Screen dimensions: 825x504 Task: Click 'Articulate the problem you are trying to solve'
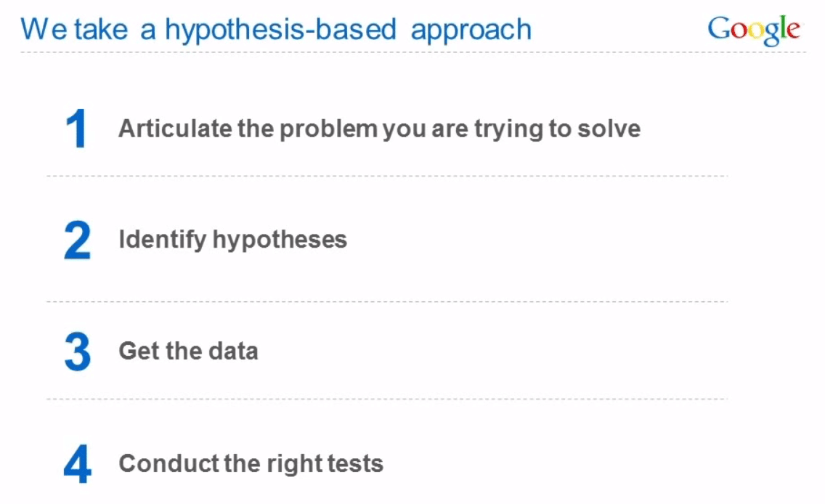(379, 129)
